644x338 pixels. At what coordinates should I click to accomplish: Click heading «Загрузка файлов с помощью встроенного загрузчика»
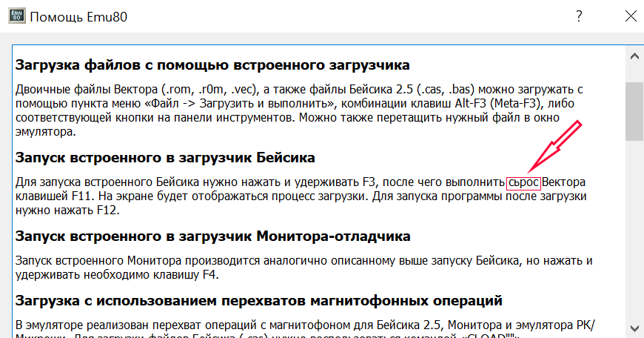pos(212,64)
